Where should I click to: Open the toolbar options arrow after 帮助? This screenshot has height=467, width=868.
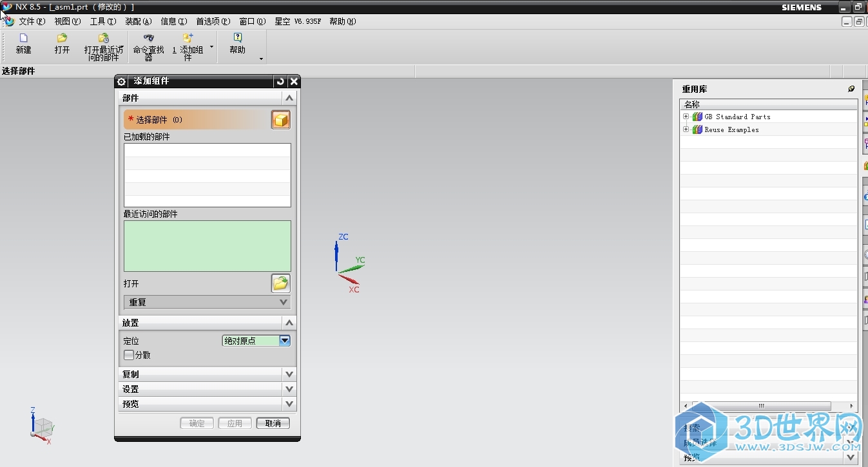tap(261, 59)
